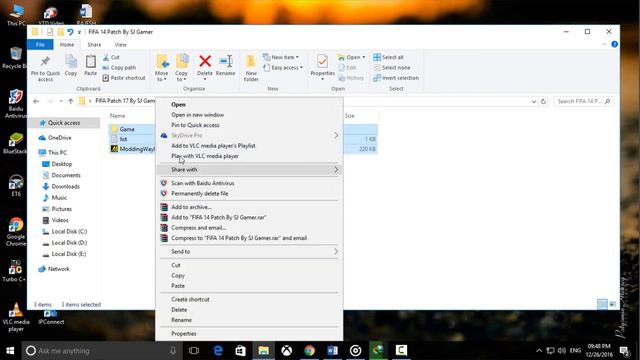Open Microsoft Edge from taskbar
The width and height of the screenshot is (640, 360).
[218, 351]
